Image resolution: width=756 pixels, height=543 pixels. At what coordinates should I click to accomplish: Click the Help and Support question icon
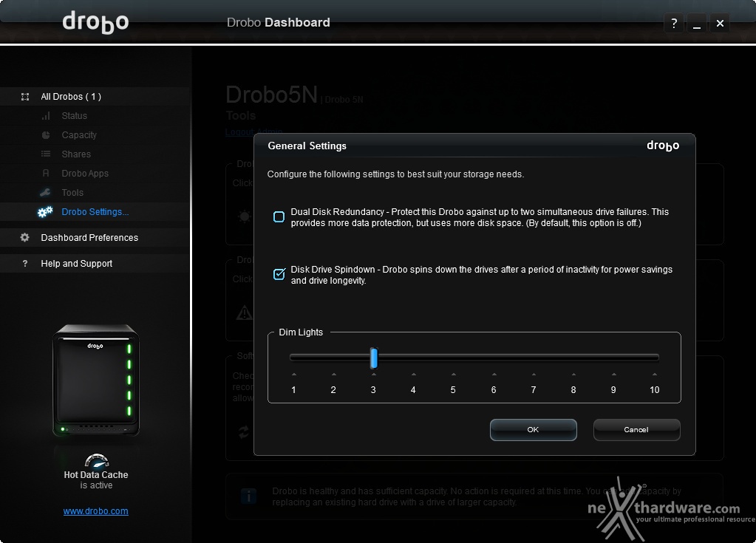25,264
